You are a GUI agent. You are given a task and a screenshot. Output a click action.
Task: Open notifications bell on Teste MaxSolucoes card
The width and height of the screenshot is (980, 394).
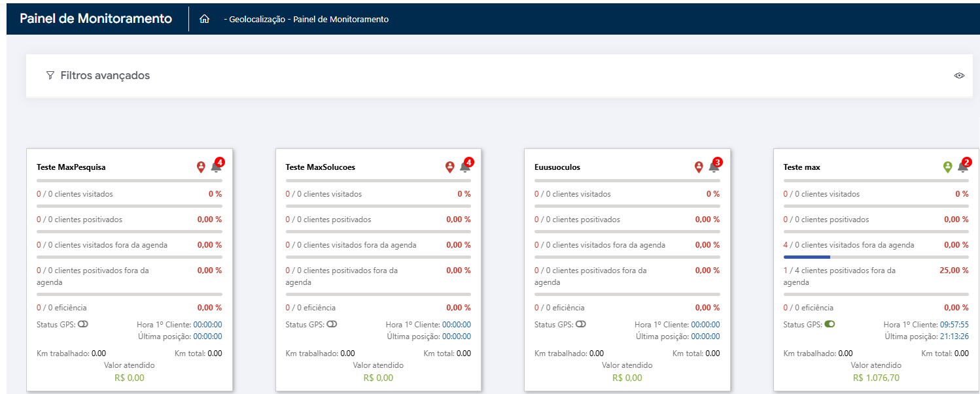coord(464,167)
